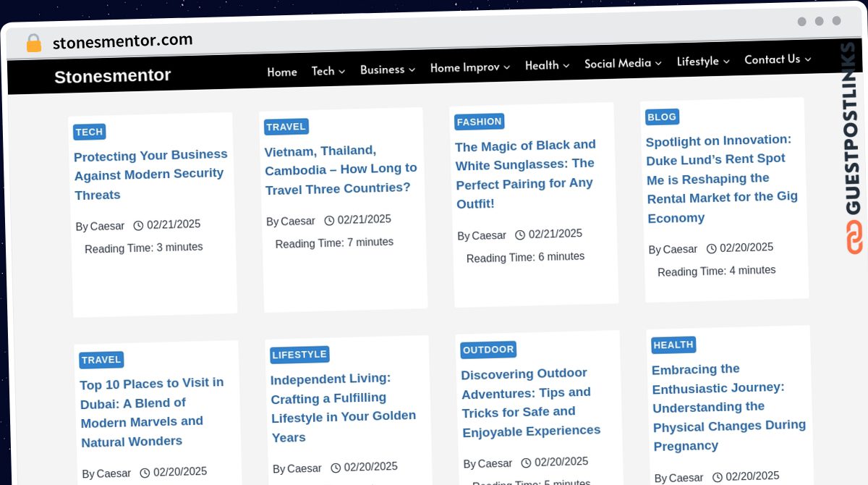868x485 pixels.
Task: Click author Caesar on Protecting Your Business post
Action: [107, 227]
